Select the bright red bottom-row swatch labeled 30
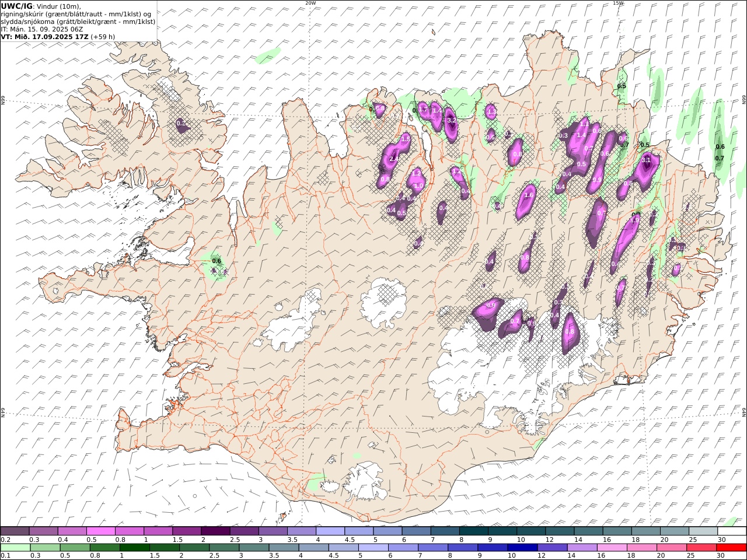The height and width of the screenshot is (560, 747). (731, 548)
